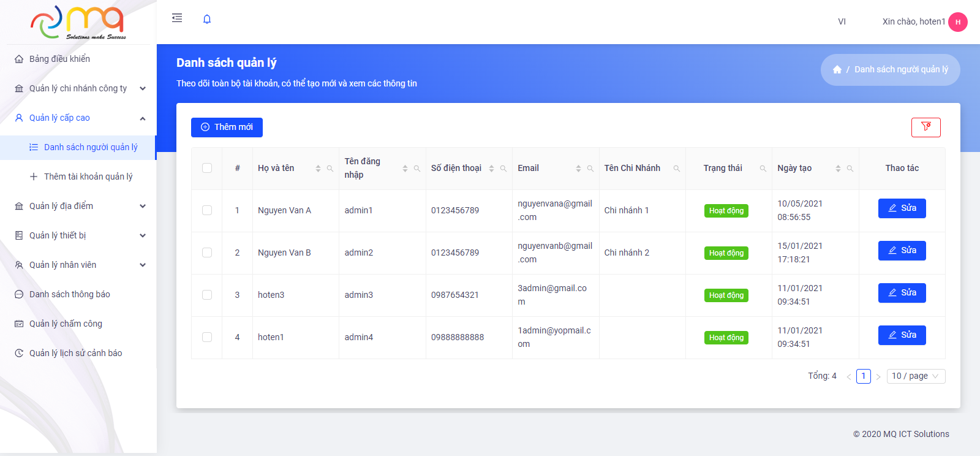Open search in the Trạng thái column header
The height and width of the screenshot is (456, 980).
[763, 169]
